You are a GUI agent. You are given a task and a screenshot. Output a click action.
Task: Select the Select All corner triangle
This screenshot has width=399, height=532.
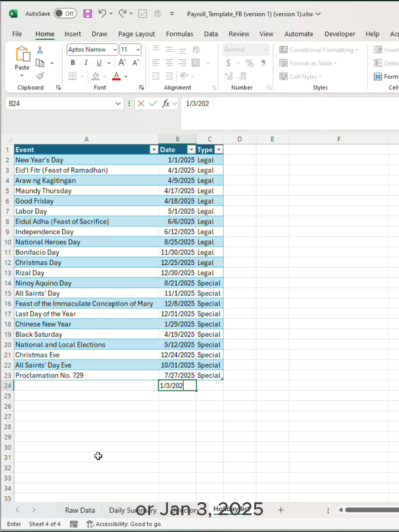click(x=9, y=140)
